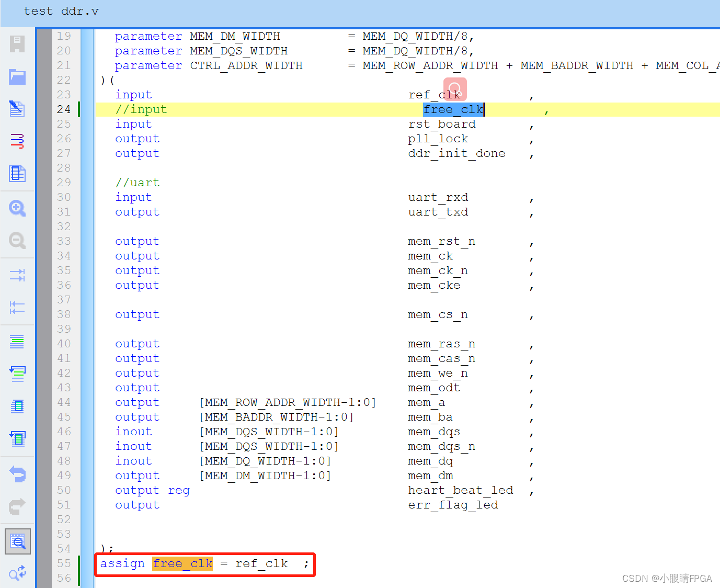This screenshot has height=588, width=720.
Task: Click MEM_ROW_ADDR_WIDTH on line 21
Action: point(430,65)
